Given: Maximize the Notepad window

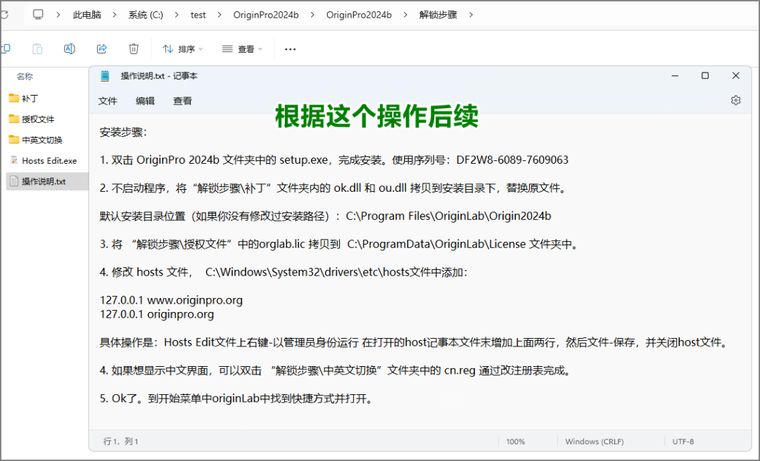Looking at the screenshot, I should [x=705, y=76].
